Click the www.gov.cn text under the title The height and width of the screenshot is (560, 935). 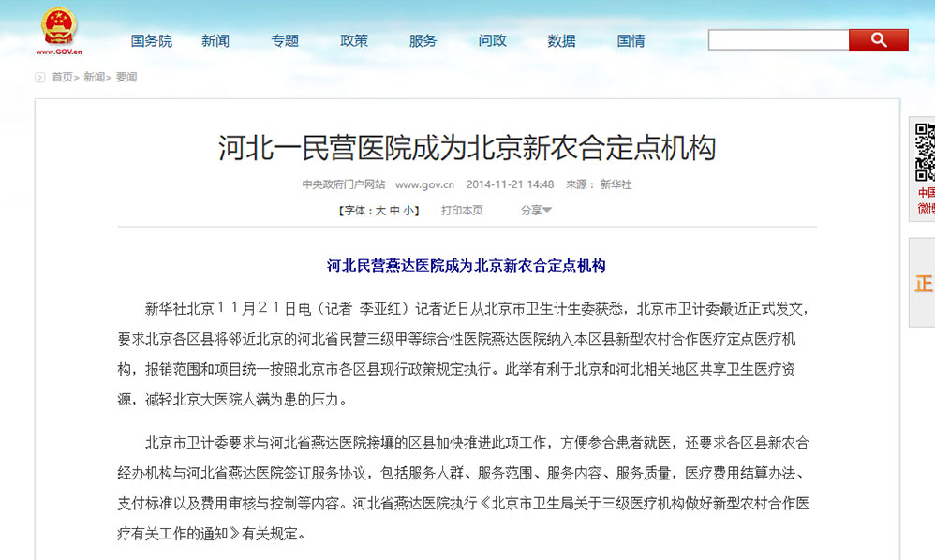point(424,184)
